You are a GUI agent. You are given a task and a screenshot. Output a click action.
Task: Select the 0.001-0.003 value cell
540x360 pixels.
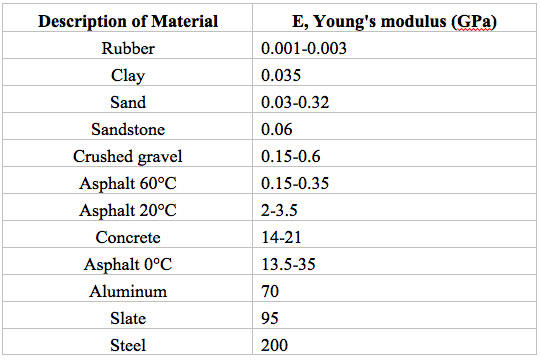(394, 45)
